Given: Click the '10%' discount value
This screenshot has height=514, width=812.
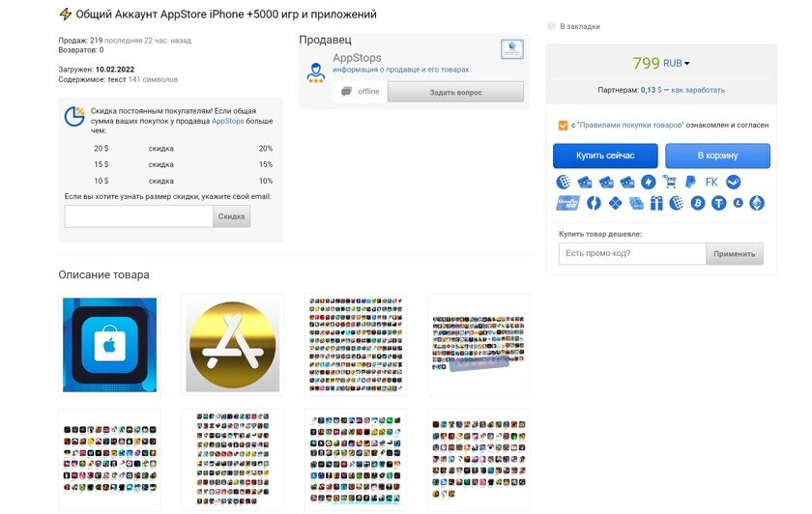Looking at the screenshot, I should [266, 181].
